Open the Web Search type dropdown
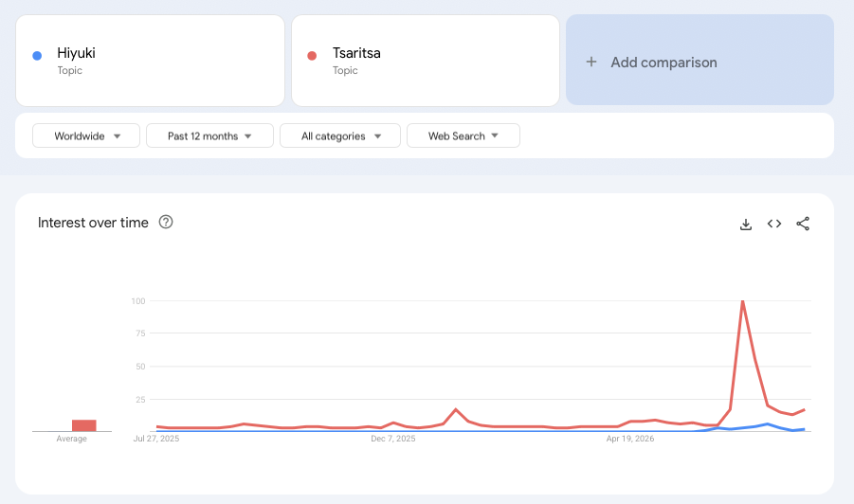This screenshot has height=504, width=854. pos(463,135)
